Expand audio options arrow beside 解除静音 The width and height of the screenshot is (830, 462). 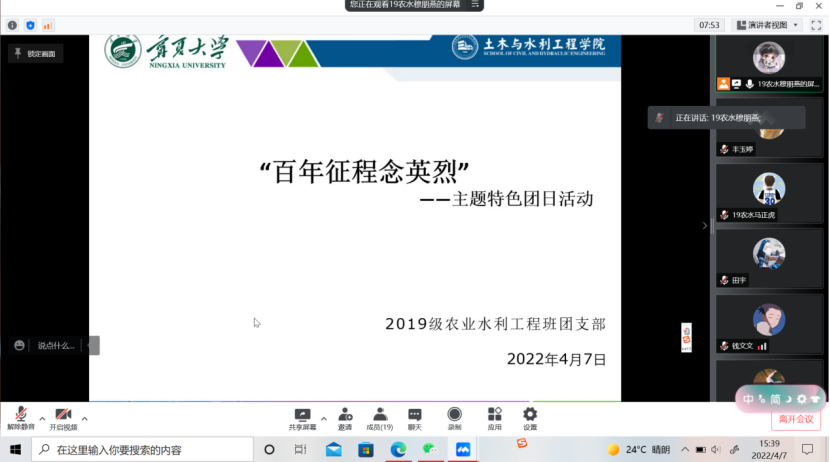pos(42,417)
